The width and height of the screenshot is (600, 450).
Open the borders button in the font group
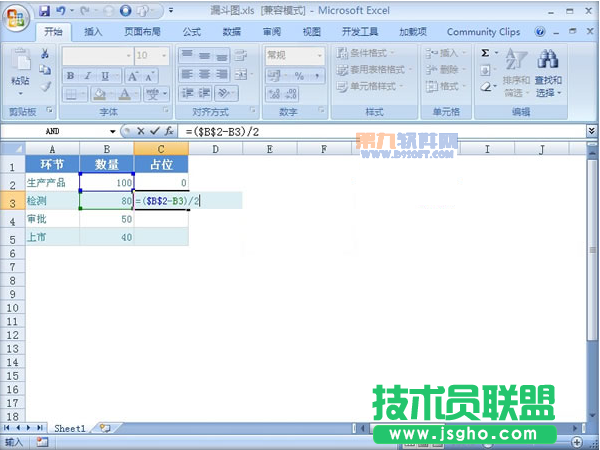pyautogui.click(x=72, y=94)
